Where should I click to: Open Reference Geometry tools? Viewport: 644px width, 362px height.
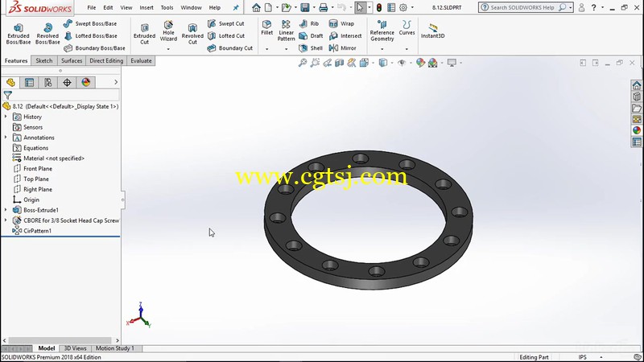coord(382,31)
